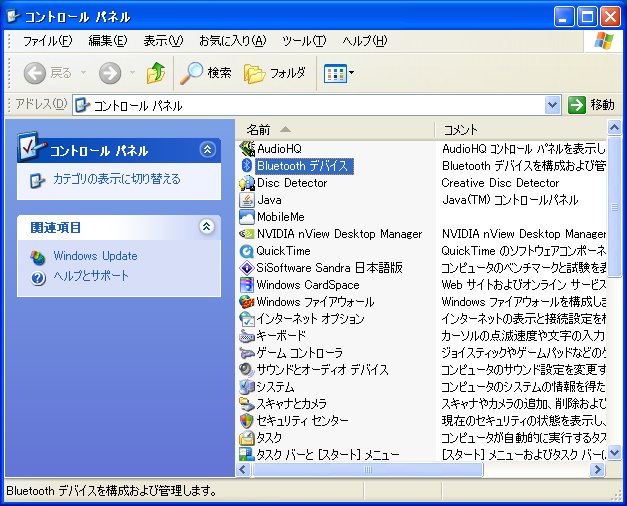Viewport: 627px width, 506px height.
Task: Open サウンドとオーディオ デバイス icon
Action: (247, 370)
